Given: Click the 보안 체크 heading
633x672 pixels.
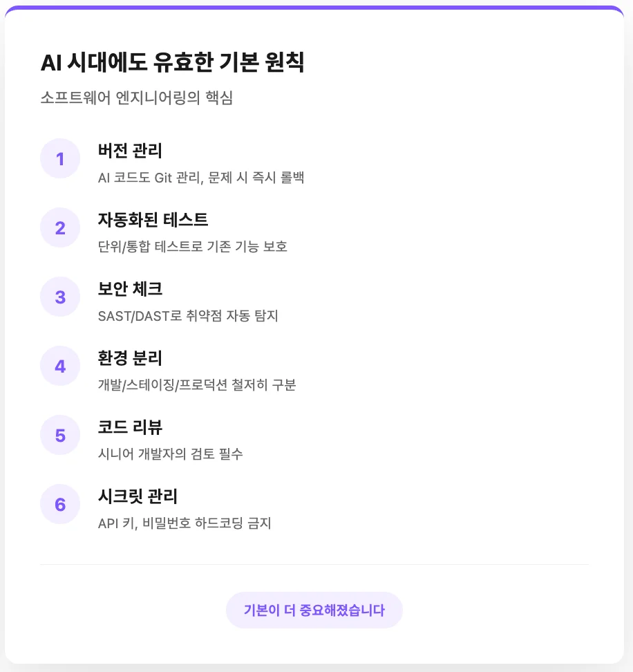Looking at the screenshot, I should click(130, 289).
